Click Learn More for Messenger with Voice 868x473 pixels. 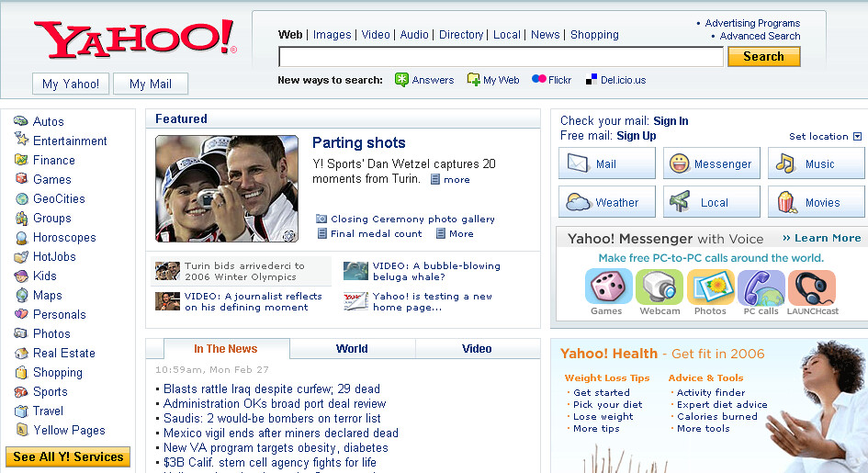pyautogui.click(x=822, y=238)
